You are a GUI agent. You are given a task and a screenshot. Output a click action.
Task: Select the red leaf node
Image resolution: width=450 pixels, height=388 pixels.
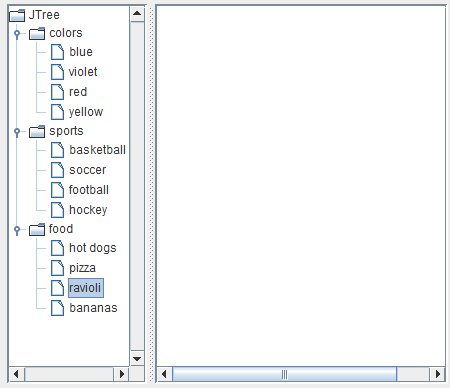[78, 92]
